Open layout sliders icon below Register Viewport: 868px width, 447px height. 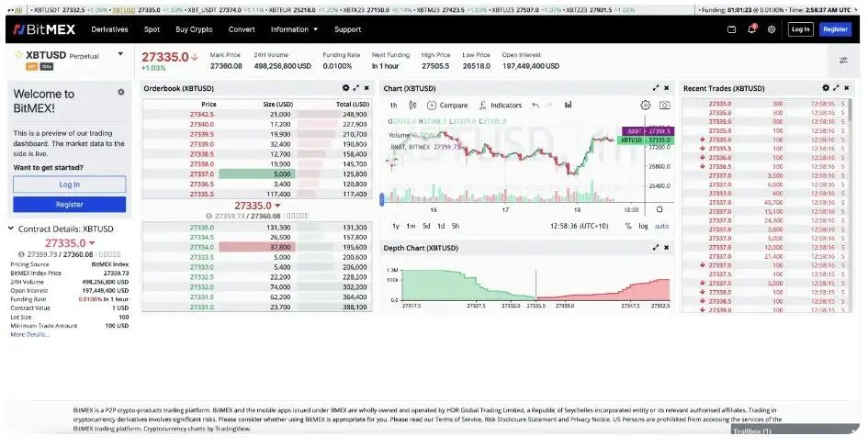click(843, 61)
